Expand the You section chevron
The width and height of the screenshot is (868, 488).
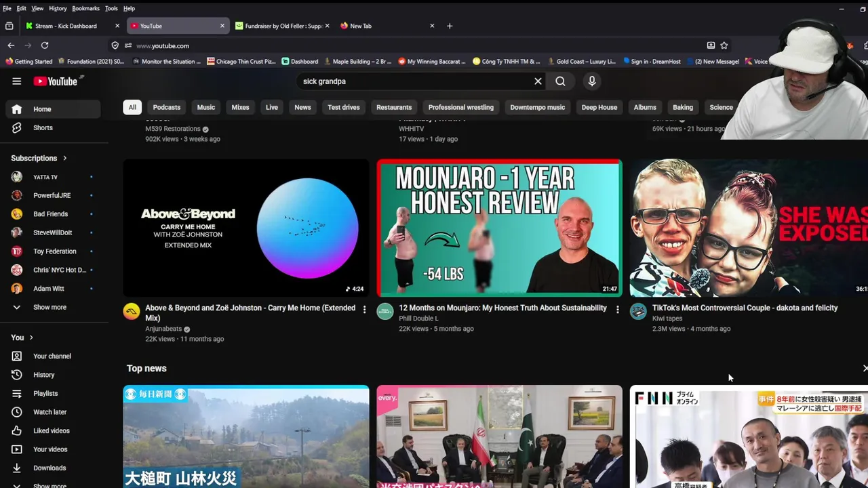coord(31,338)
